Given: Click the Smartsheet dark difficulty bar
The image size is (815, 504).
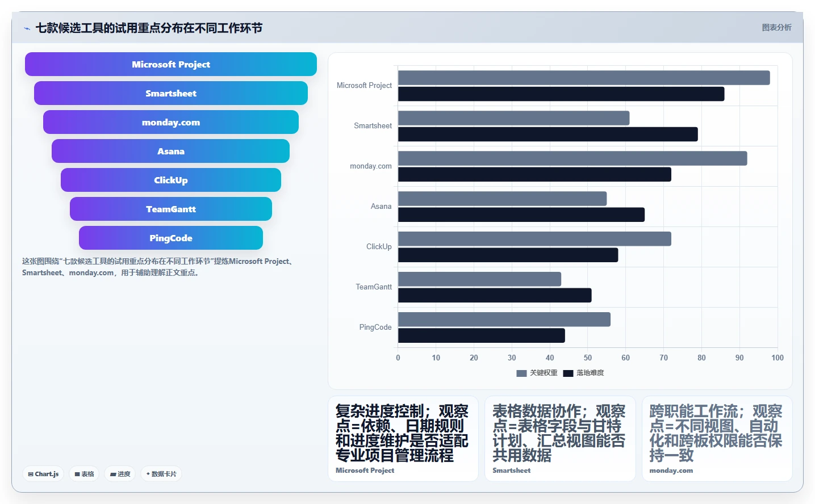Looking at the screenshot, I should [548, 134].
